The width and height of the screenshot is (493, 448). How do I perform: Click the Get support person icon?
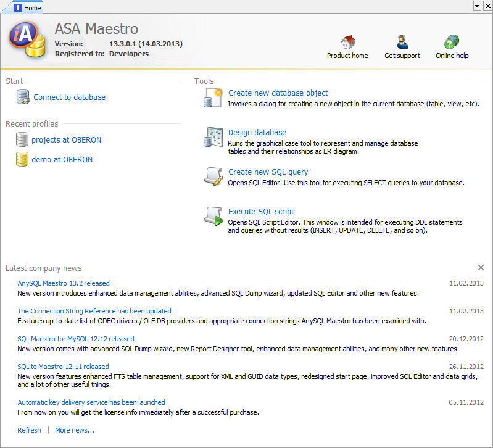[402, 42]
